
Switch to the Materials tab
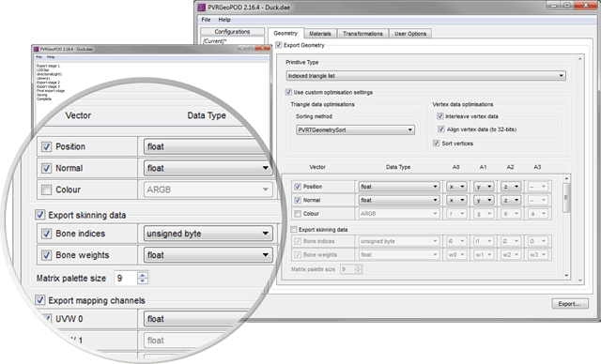click(x=320, y=34)
